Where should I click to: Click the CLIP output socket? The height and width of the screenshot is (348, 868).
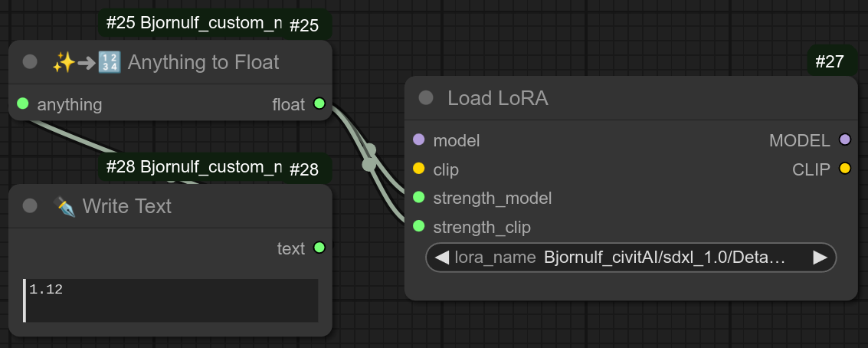coord(845,169)
